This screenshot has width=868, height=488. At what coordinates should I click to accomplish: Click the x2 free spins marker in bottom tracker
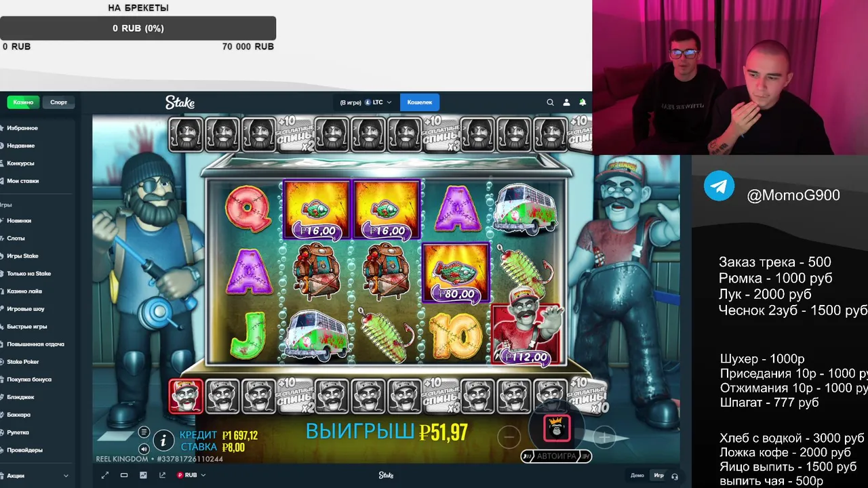tap(297, 396)
